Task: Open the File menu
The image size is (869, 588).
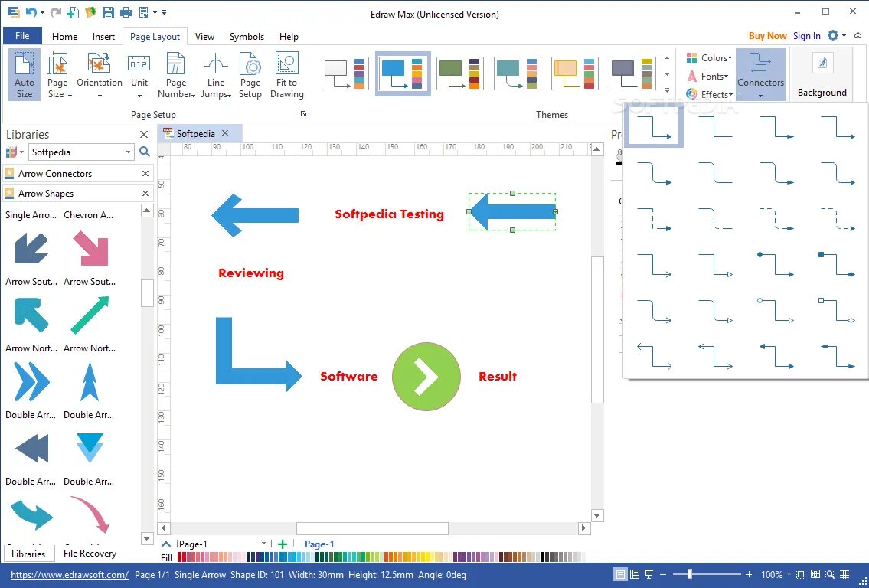Action: 22,36
